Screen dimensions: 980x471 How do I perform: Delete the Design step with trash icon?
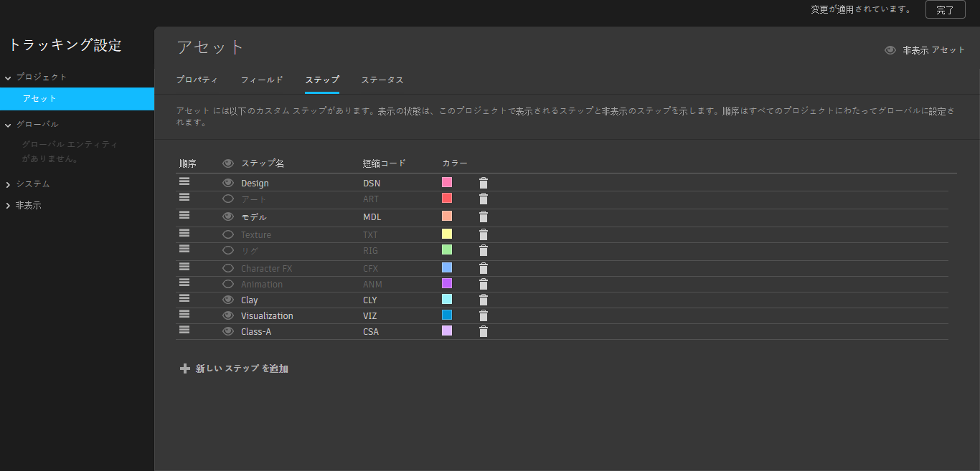click(x=484, y=183)
